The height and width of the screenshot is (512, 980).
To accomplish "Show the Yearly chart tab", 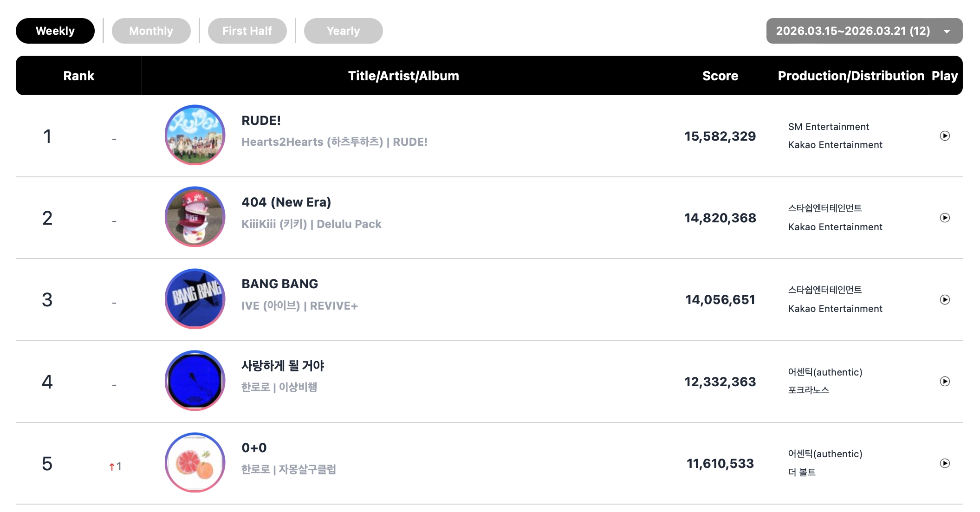I will tap(343, 31).
